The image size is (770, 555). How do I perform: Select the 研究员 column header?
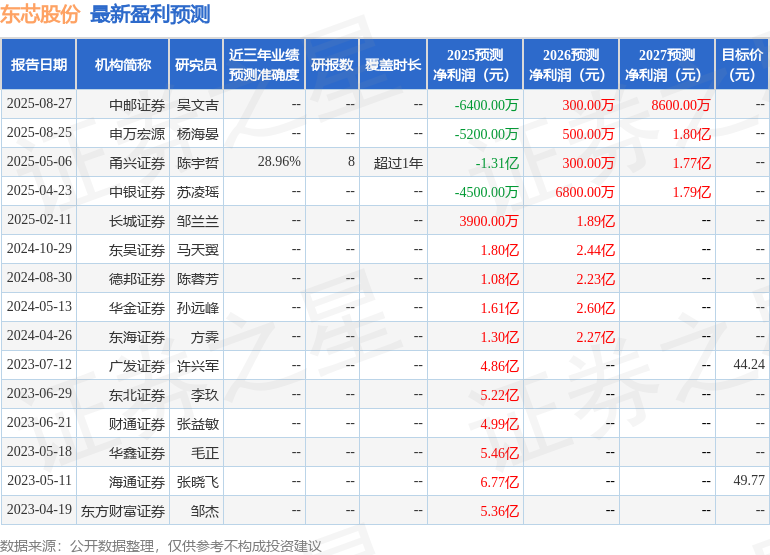click(196, 64)
